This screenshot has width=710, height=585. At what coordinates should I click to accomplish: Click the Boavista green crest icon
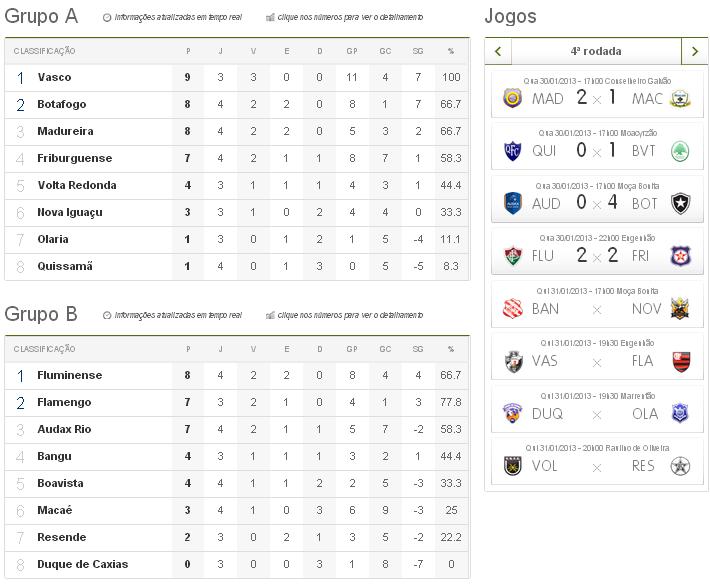tap(681, 151)
